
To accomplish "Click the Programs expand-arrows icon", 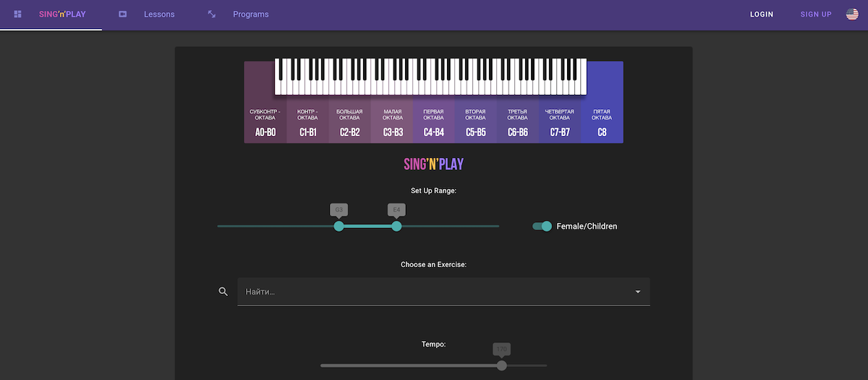I will [212, 14].
